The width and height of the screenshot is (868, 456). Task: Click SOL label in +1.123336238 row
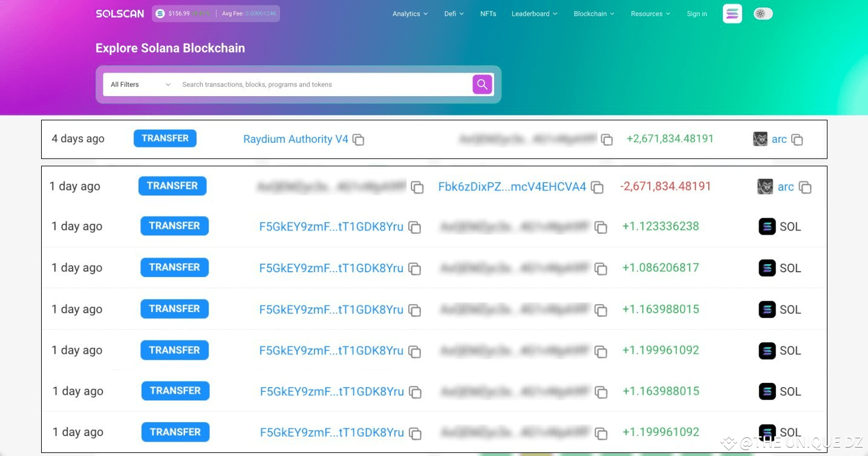[790, 227]
